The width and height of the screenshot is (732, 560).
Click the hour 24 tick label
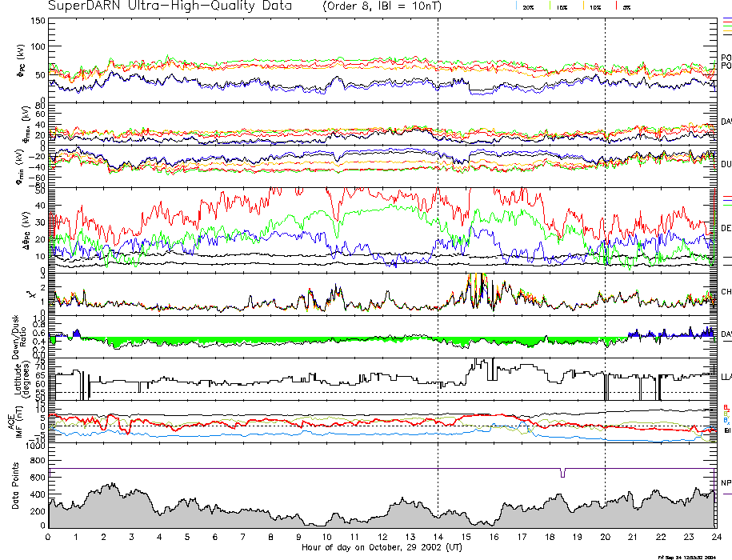coord(715,538)
